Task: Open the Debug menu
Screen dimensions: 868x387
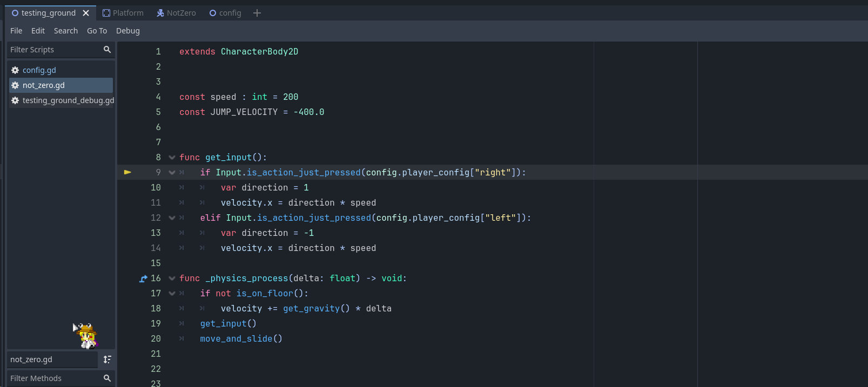Action: point(128,31)
